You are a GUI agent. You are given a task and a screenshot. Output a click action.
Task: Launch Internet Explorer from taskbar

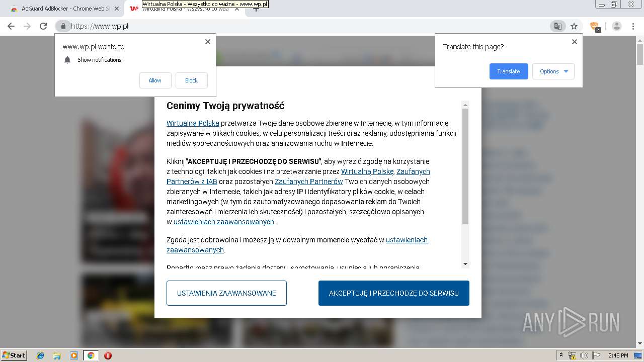(x=40, y=355)
